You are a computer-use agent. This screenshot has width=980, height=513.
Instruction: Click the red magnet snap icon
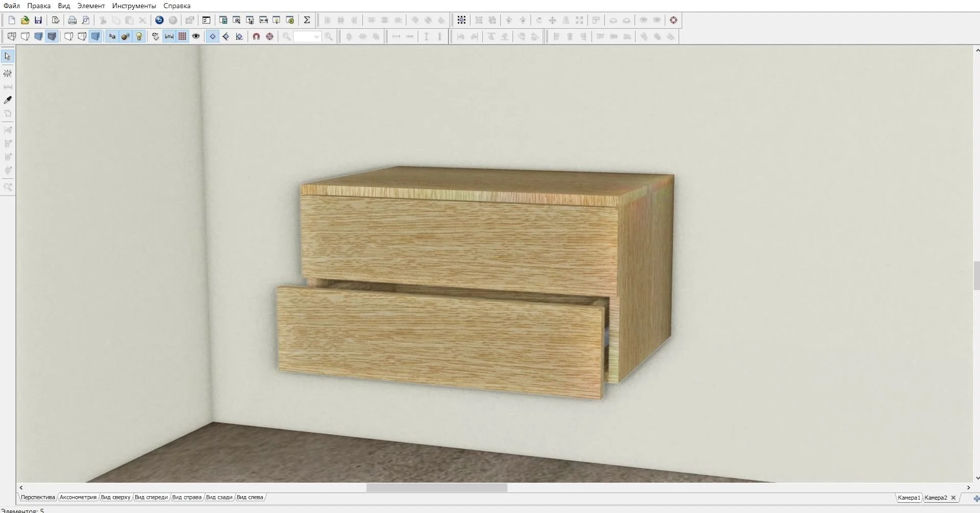pyautogui.click(x=256, y=37)
